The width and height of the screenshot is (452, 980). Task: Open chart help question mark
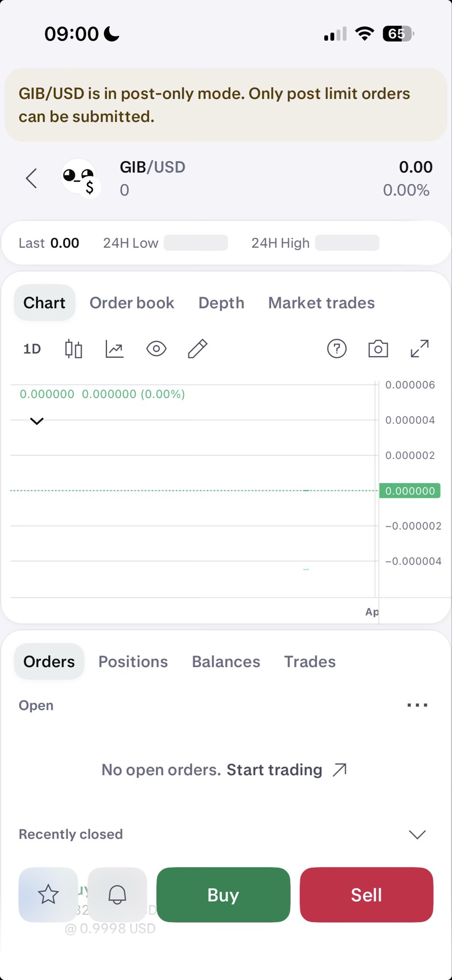coord(337,349)
